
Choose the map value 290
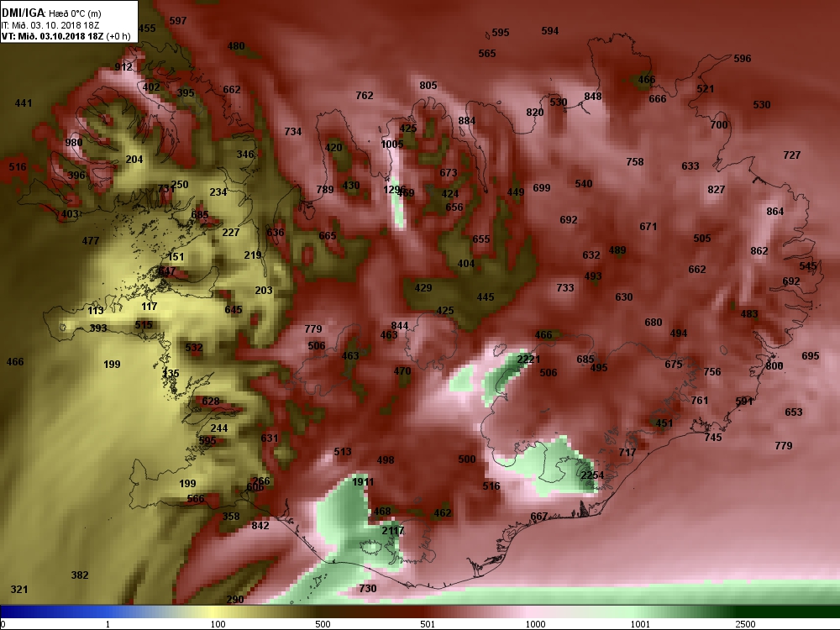point(235,600)
